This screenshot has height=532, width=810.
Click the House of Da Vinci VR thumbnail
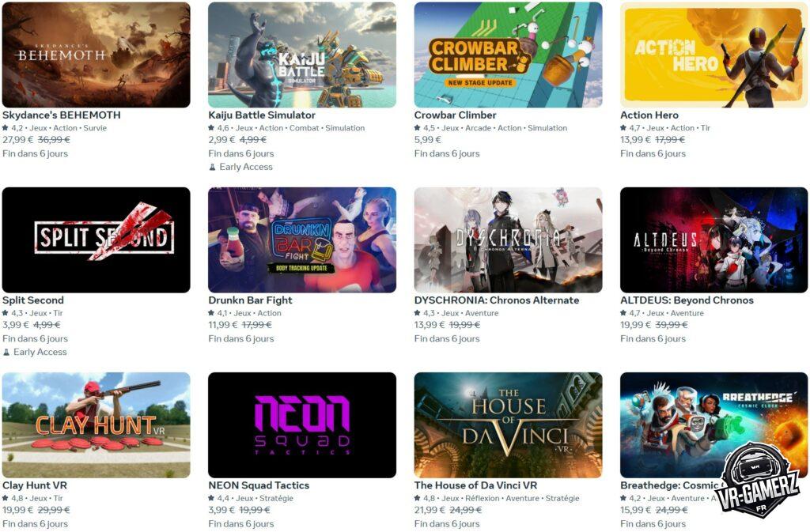(x=509, y=425)
